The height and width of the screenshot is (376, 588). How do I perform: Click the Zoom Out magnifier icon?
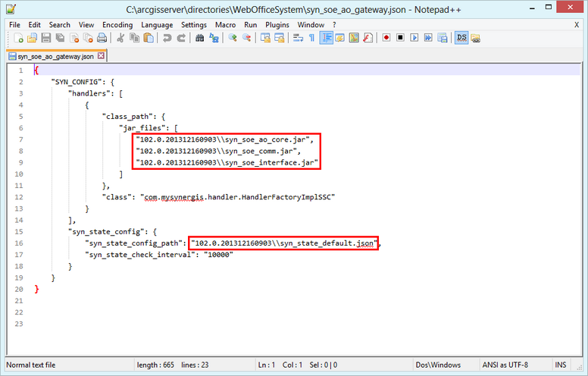pos(246,38)
